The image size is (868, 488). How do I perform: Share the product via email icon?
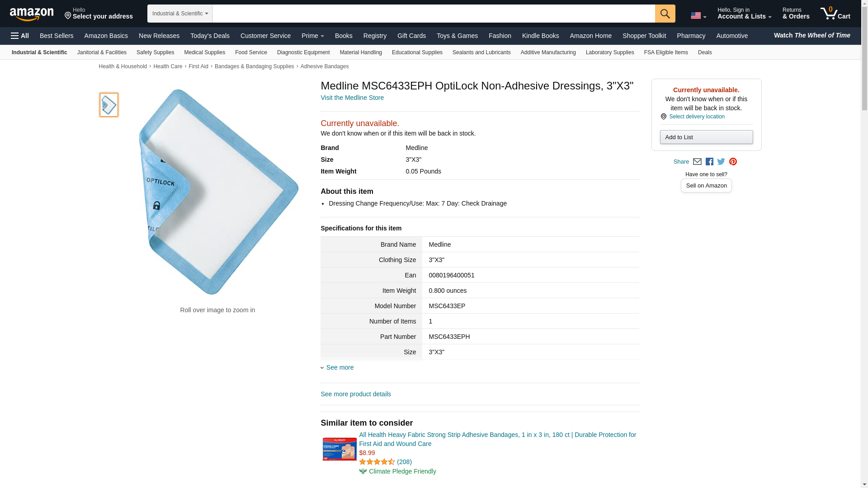pos(697,162)
